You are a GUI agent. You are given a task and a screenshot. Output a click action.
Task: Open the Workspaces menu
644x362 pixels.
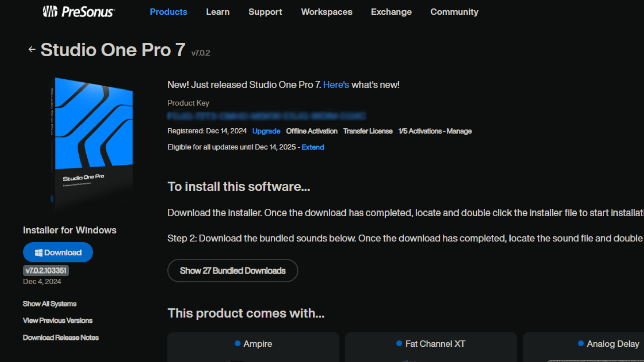pyautogui.click(x=326, y=12)
